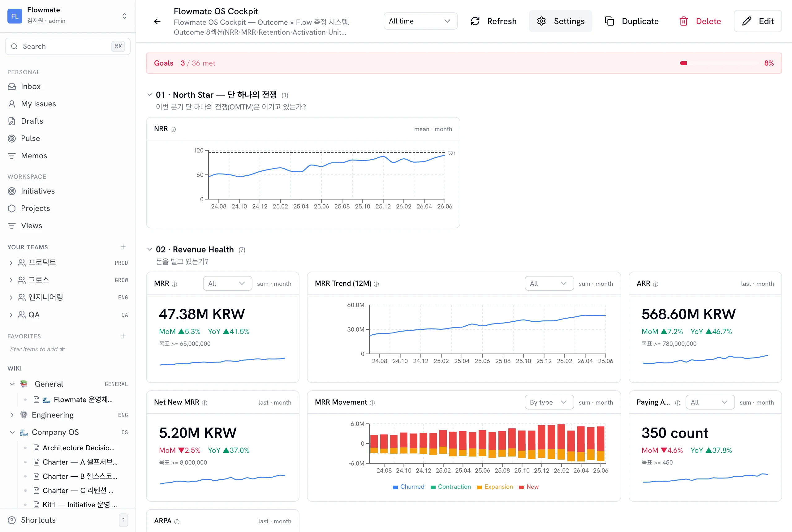Toggle the New legend series

pos(529,487)
